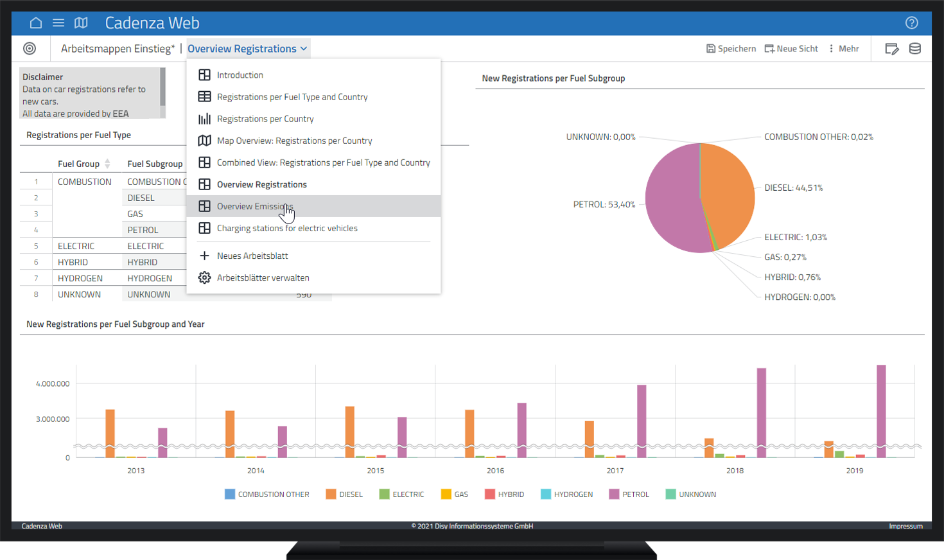Click the Speichern button
The image size is (944, 560).
[731, 49]
